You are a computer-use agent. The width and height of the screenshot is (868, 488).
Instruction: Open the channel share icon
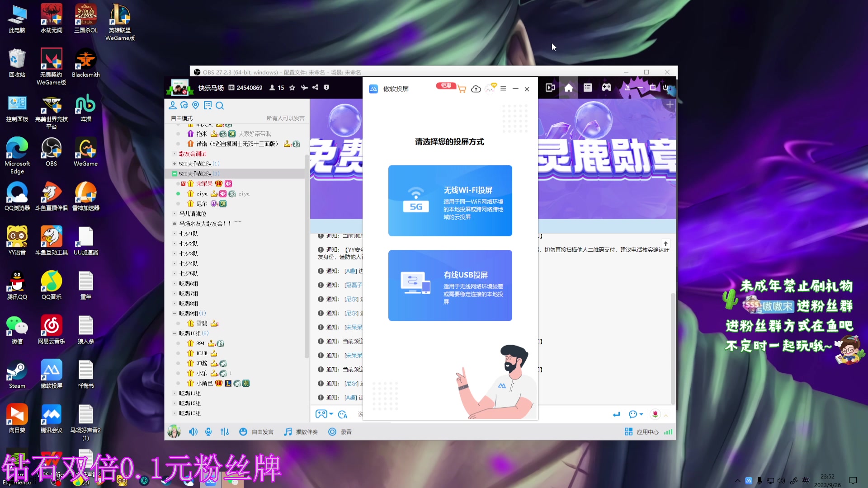[x=315, y=88]
